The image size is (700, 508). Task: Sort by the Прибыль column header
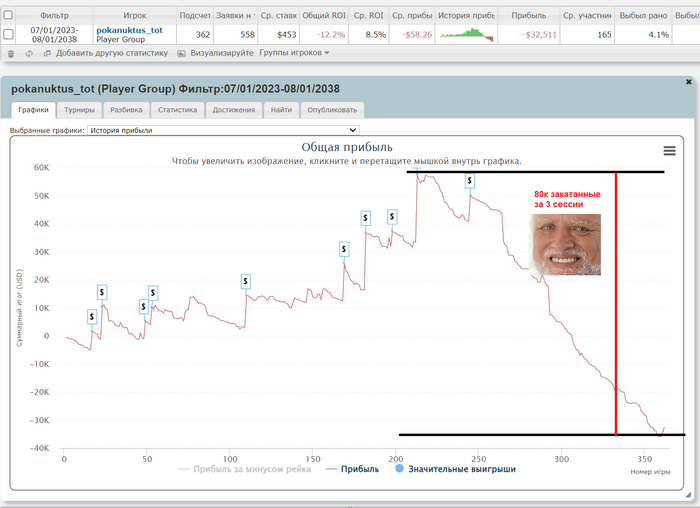click(x=529, y=16)
